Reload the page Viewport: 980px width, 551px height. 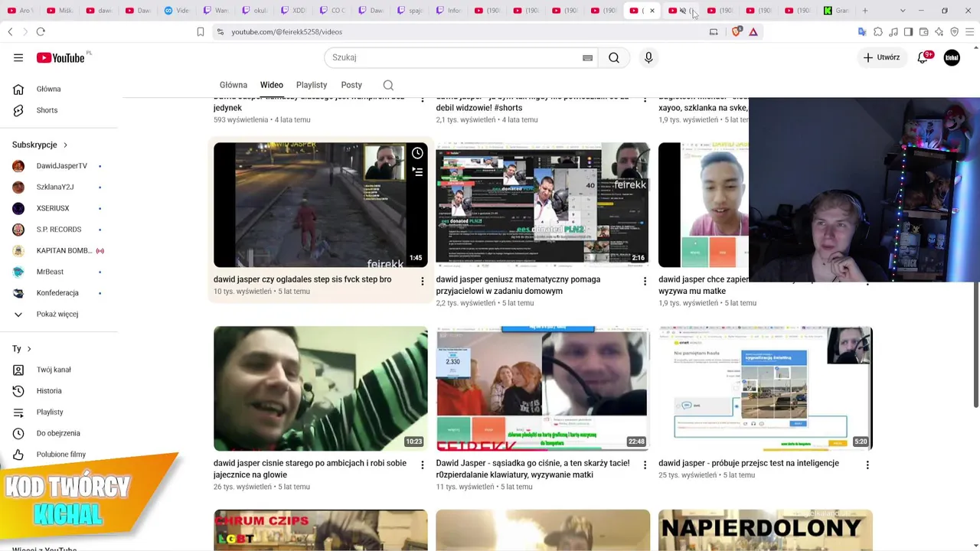41,31
